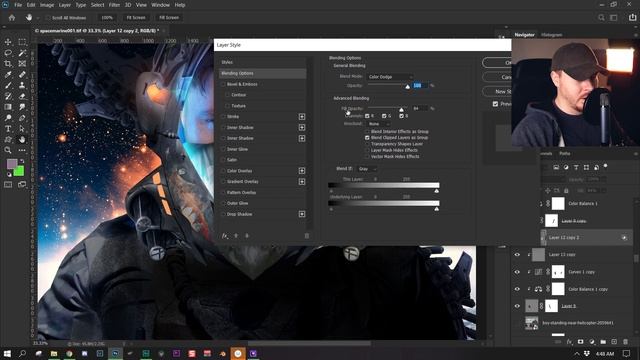
Task: Click the taskbar search icon
Action: pos(22,353)
